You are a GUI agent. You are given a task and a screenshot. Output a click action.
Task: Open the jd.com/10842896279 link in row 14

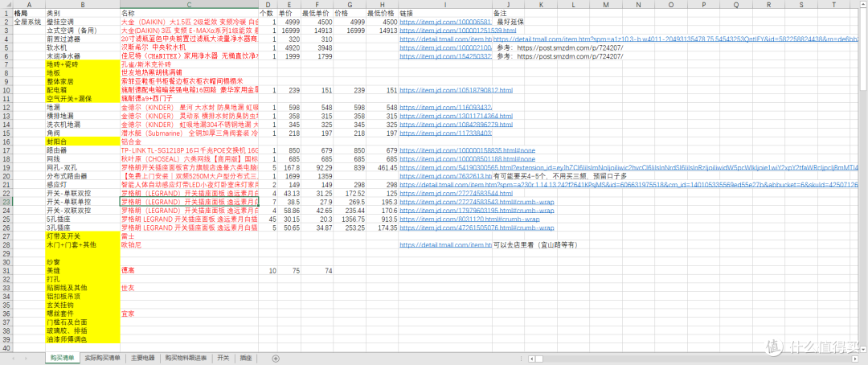pos(457,125)
